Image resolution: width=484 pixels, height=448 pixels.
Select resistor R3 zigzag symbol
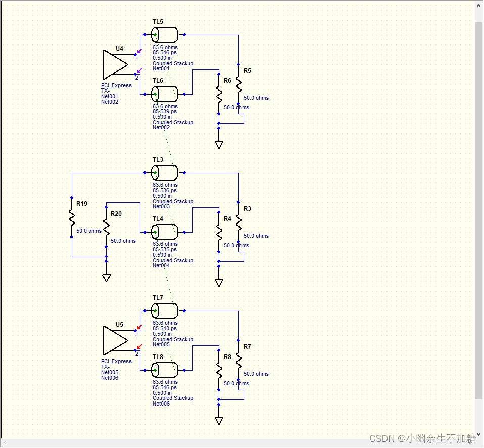(238, 222)
